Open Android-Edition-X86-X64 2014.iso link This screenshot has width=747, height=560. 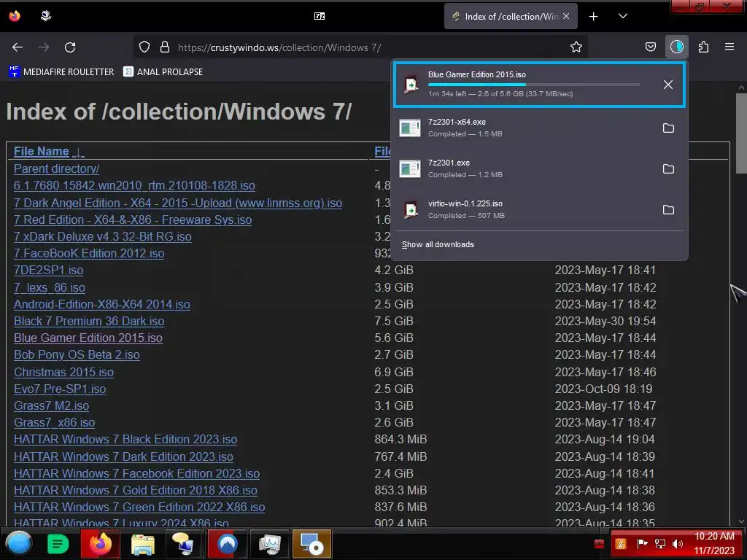click(x=102, y=304)
